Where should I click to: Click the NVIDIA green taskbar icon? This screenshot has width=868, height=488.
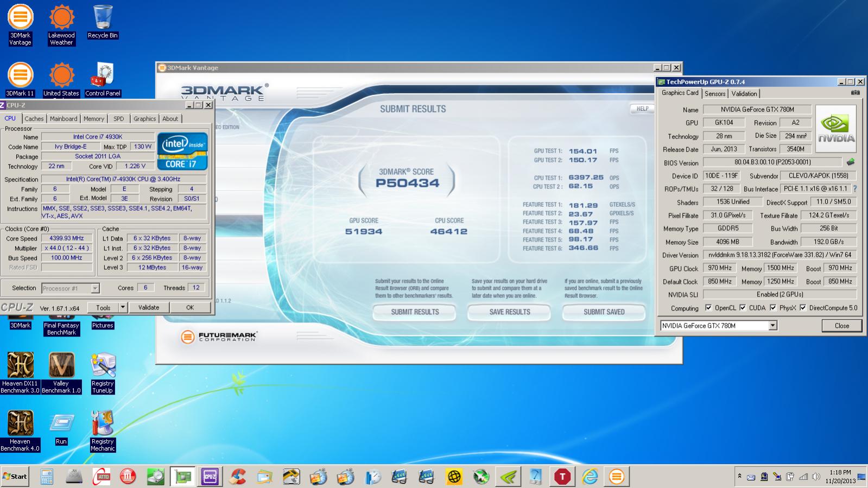[x=509, y=477]
